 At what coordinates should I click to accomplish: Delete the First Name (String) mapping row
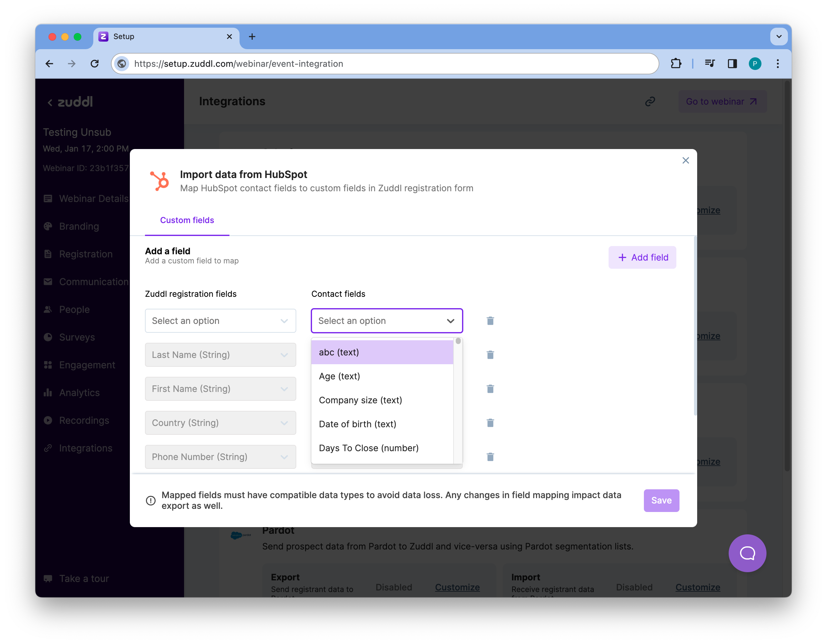[490, 389]
